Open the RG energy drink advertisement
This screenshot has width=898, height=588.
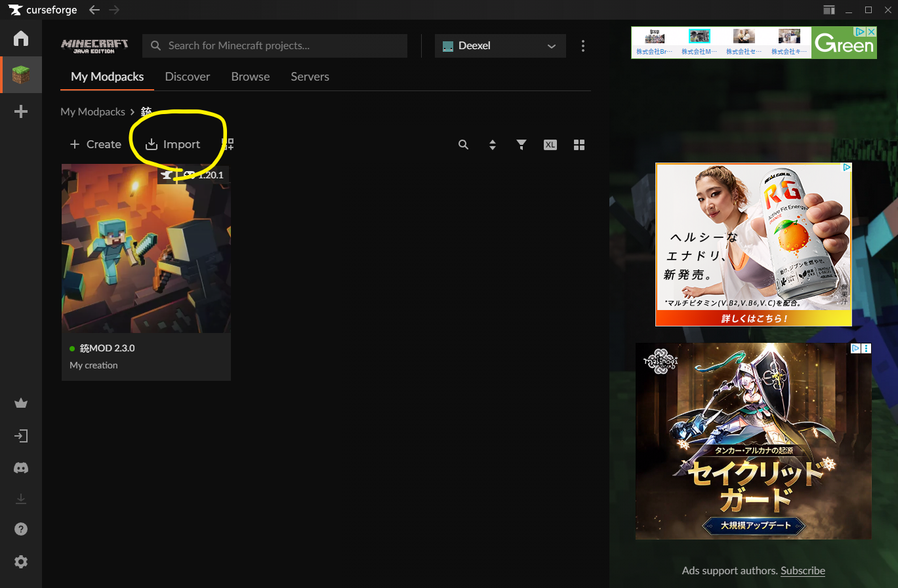(x=754, y=245)
